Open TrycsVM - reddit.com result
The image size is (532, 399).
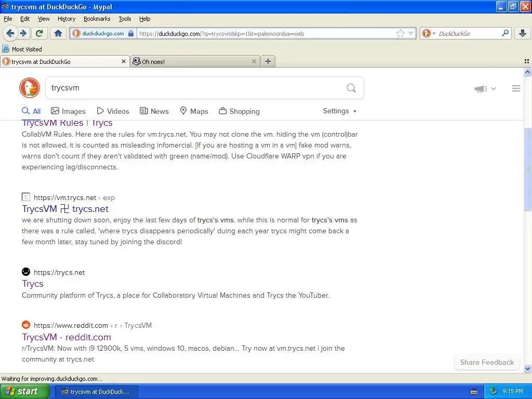66,337
